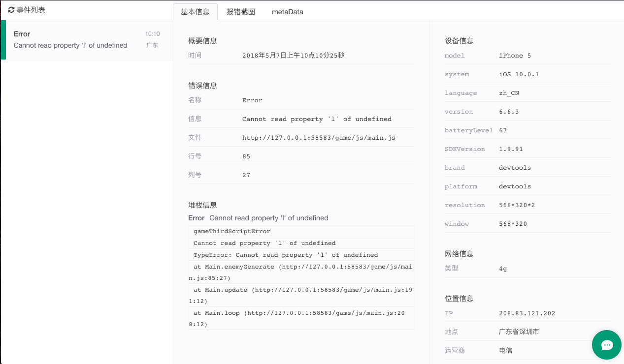The height and width of the screenshot is (364, 624).
Task: Click the 10:10 timestamp on the event
Action: click(152, 34)
